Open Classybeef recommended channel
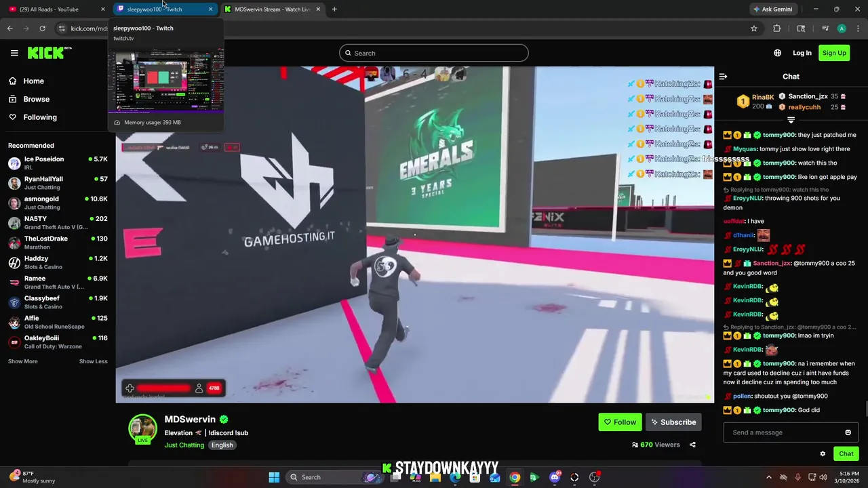868x488 pixels. click(58, 302)
